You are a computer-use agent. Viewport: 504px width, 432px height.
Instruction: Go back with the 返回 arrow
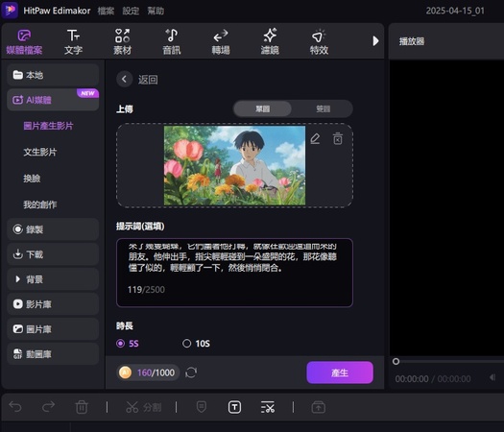(x=125, y=79)
